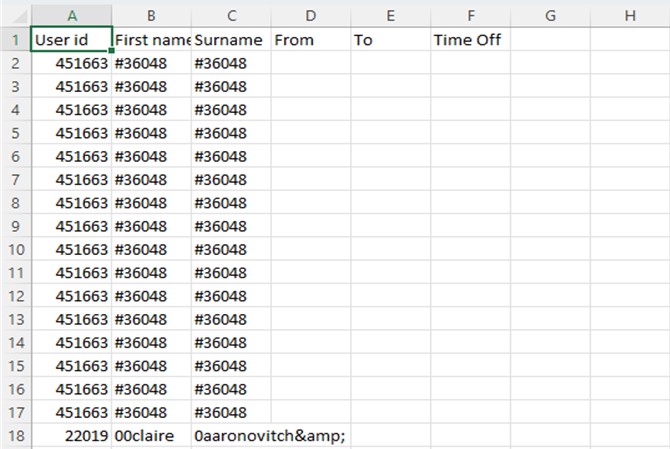Click cell A2 containing 451663
The width and height of the screenshot is (670, 449).
[x=72, y=63]
